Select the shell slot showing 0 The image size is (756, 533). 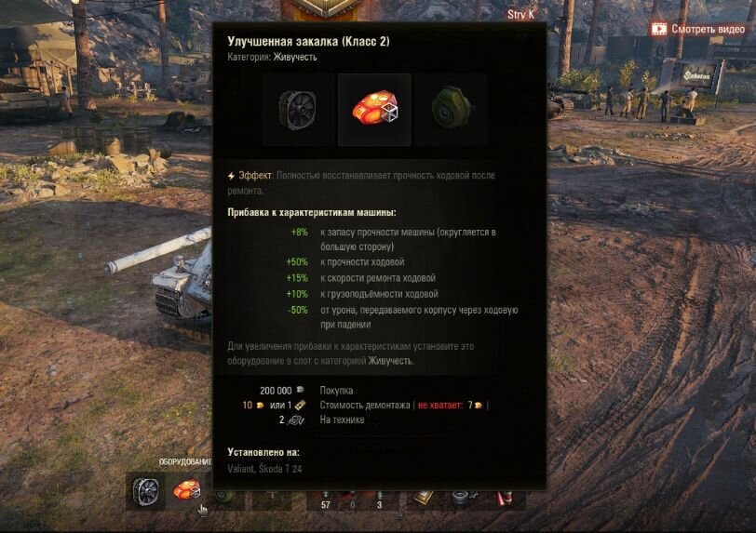tap(353, 500)
